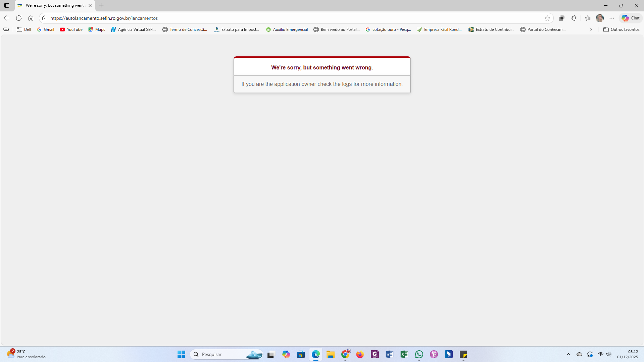Open Excel from the taskbar

[404, 354]
